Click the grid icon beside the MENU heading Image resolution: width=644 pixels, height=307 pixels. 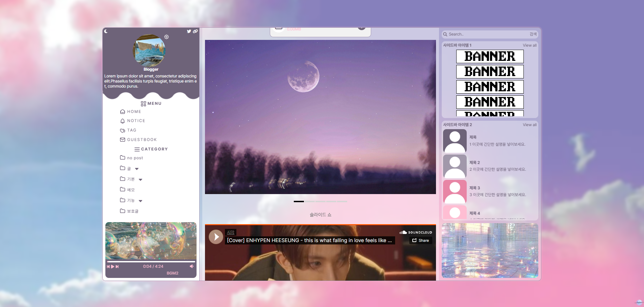click(144, 104)
